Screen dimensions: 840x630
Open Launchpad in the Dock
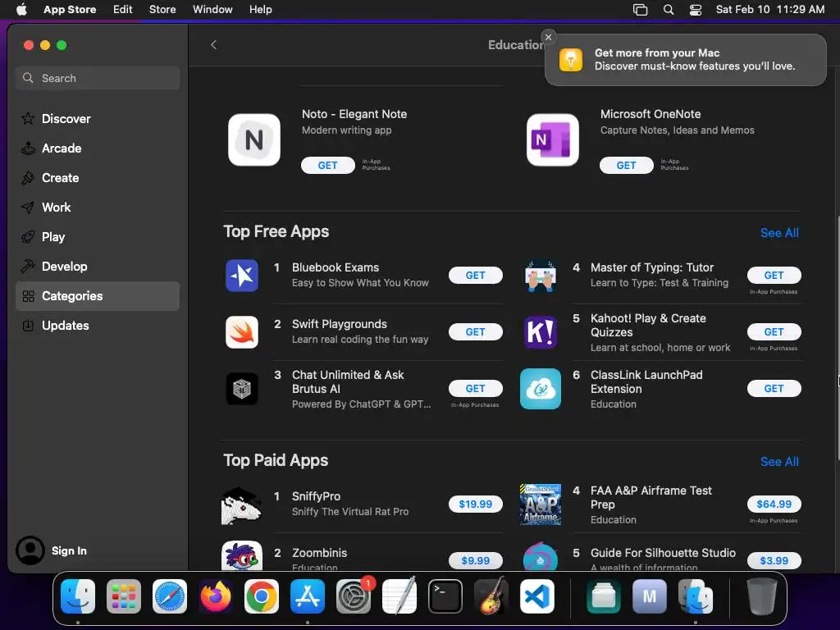(x=124, y=596)
